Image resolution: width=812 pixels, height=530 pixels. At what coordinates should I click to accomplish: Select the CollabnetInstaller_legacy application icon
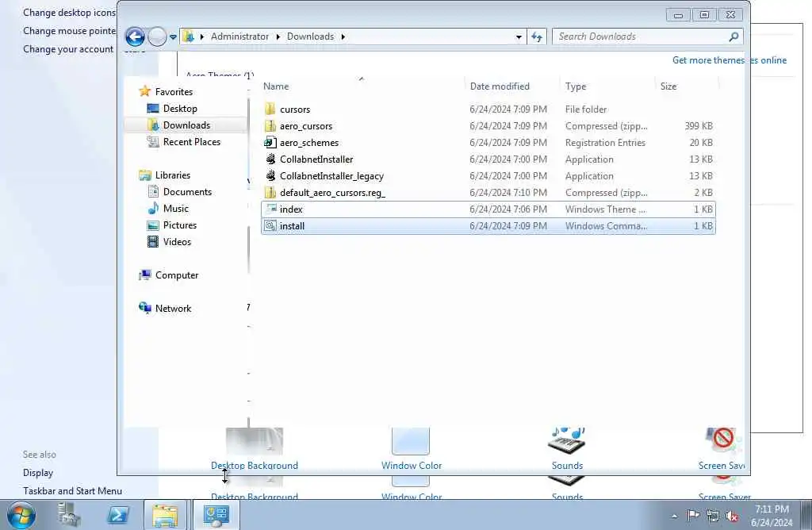click(270, 175)
